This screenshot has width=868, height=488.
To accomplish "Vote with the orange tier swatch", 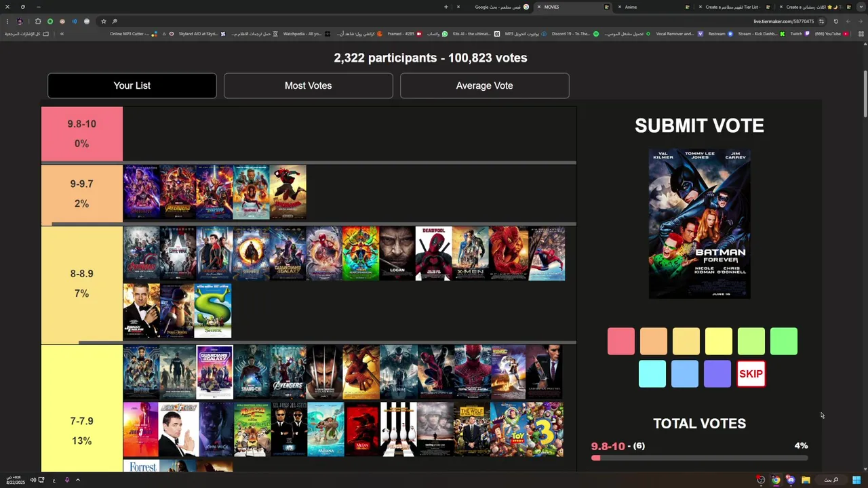I will (654, 341).
